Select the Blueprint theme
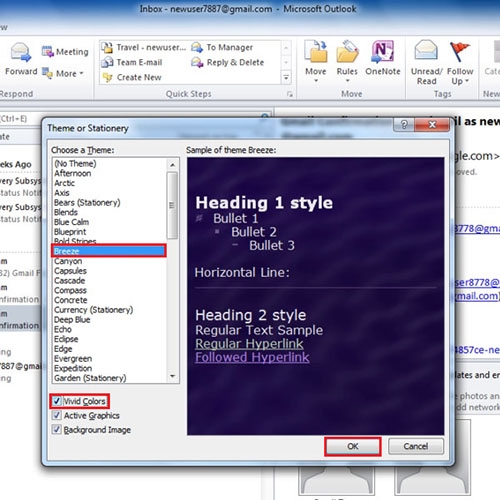This screenshot has height=500, width=500. (x=70, y=232)
